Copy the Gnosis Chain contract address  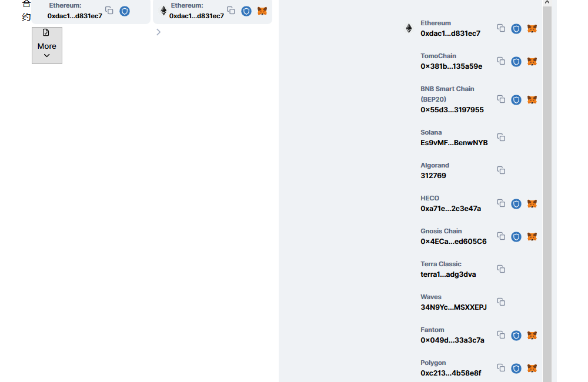click(501, 236)
